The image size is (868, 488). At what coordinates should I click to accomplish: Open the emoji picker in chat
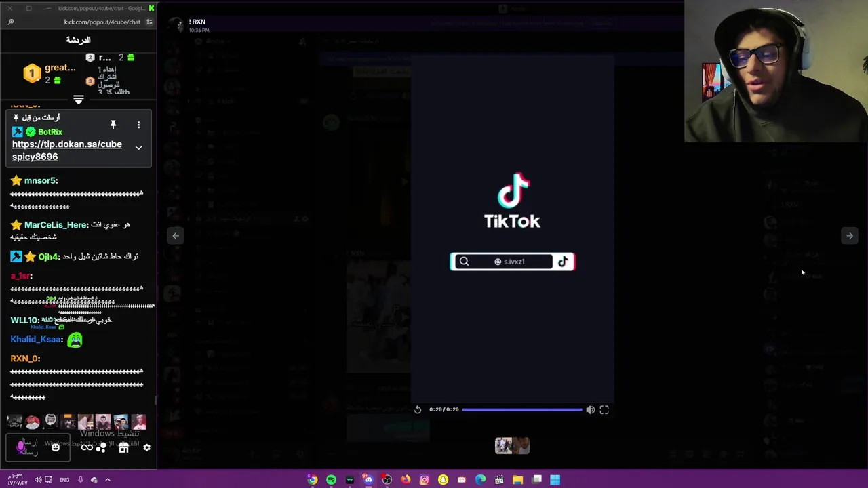pos(56,447)
